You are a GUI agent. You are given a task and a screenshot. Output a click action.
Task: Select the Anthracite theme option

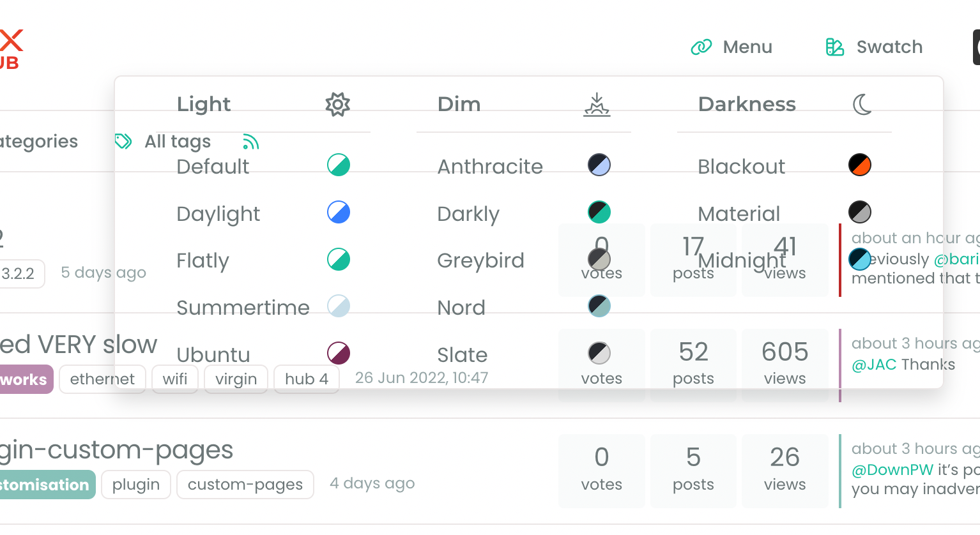click(x=489, y=167)
